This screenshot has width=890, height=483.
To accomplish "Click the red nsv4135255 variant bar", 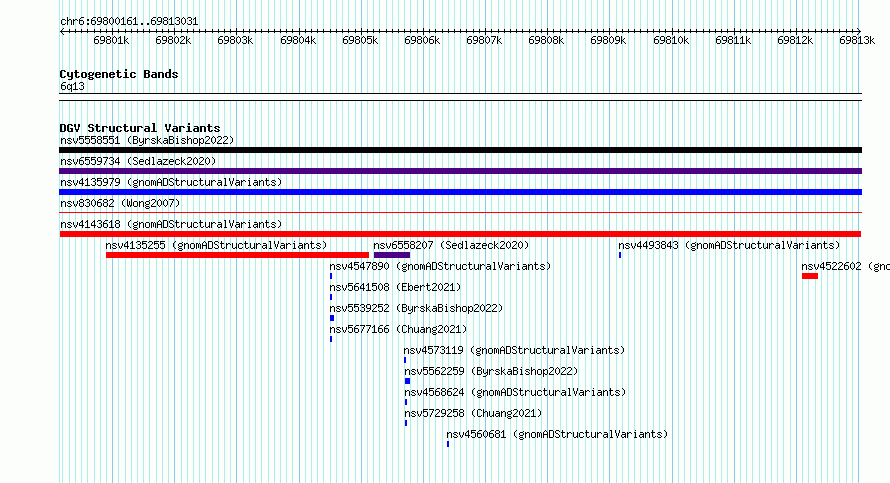I will (237, 255).
